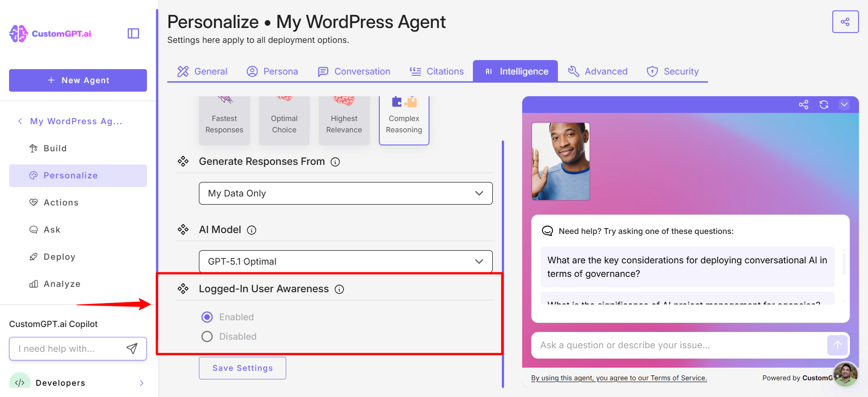Select the Enabled radio button
This screenshot has width=868, height=397.
(x=207, y=317)
